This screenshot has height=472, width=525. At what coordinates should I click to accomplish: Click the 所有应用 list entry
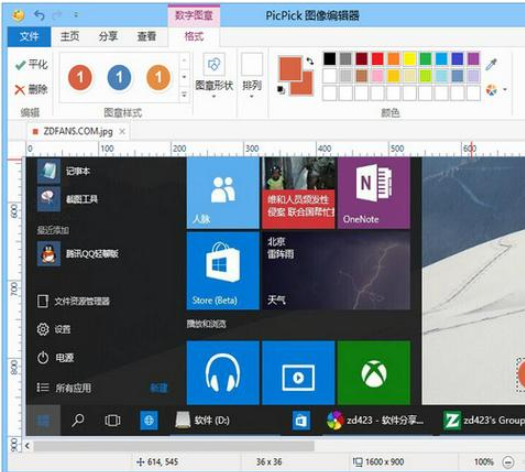(64, 388)
